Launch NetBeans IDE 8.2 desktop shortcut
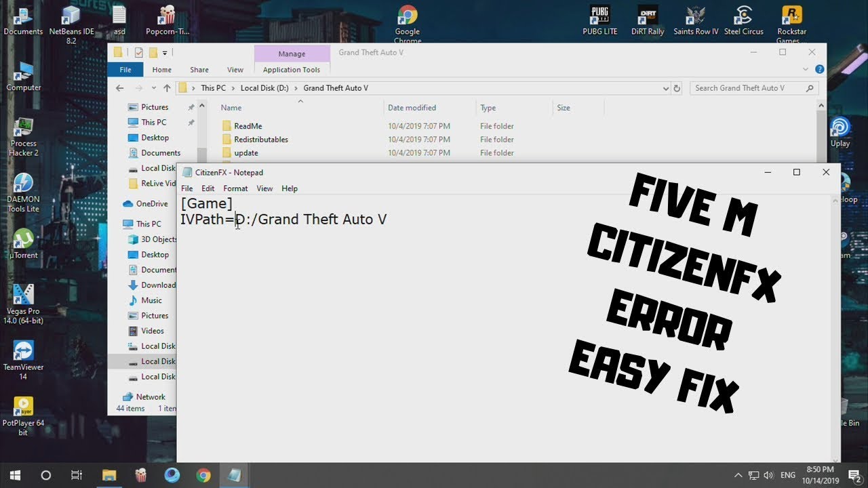868x488 pixels. pos(71,24)
